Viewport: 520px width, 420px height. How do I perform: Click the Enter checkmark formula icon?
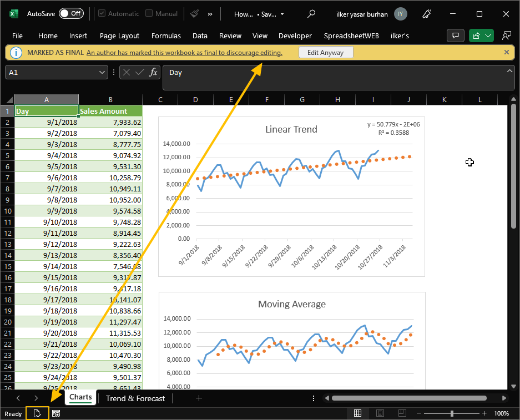tap(140, 72)
